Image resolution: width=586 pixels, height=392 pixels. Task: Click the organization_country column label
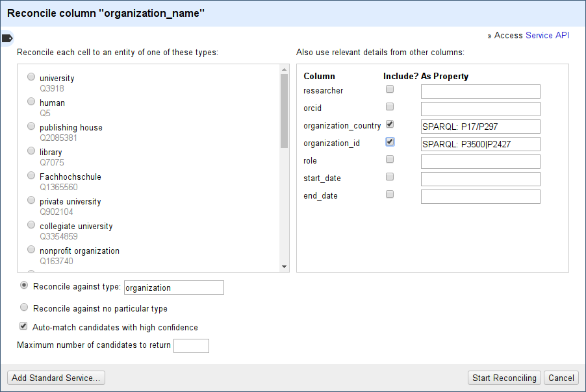tap(342, 126)
